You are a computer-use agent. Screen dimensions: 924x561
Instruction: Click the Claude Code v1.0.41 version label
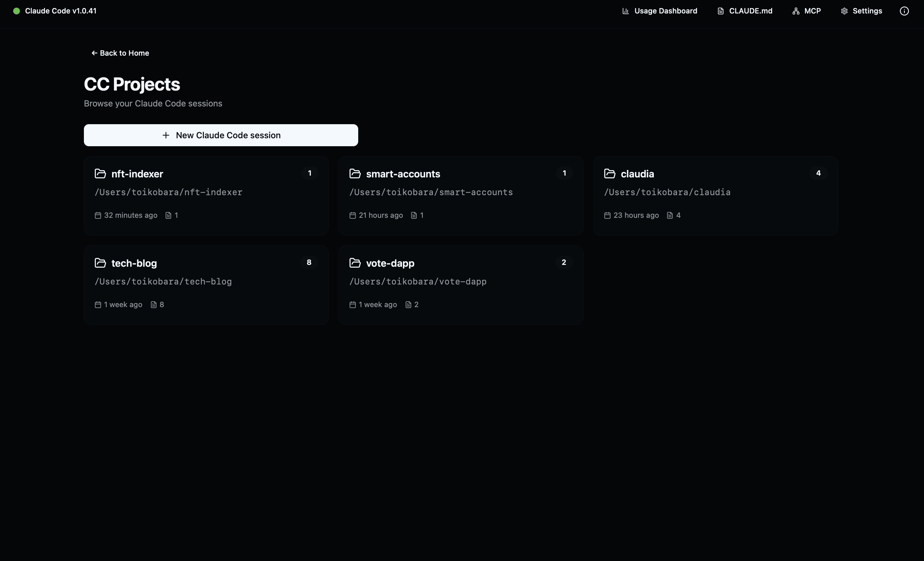[x=61, y=11]
